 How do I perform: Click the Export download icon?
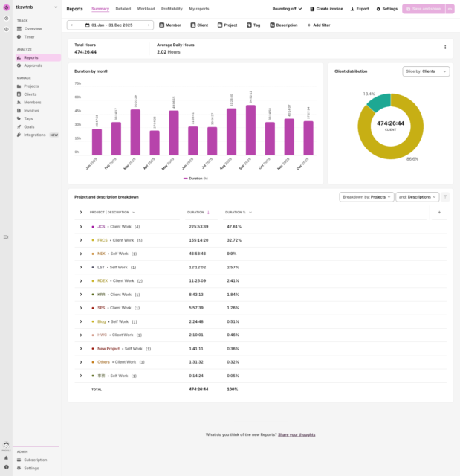pos(352,9)
